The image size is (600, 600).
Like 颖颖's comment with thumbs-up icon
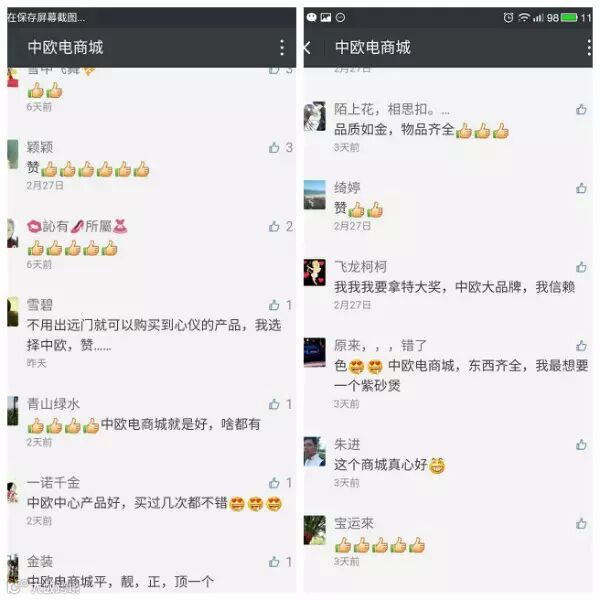274,147
